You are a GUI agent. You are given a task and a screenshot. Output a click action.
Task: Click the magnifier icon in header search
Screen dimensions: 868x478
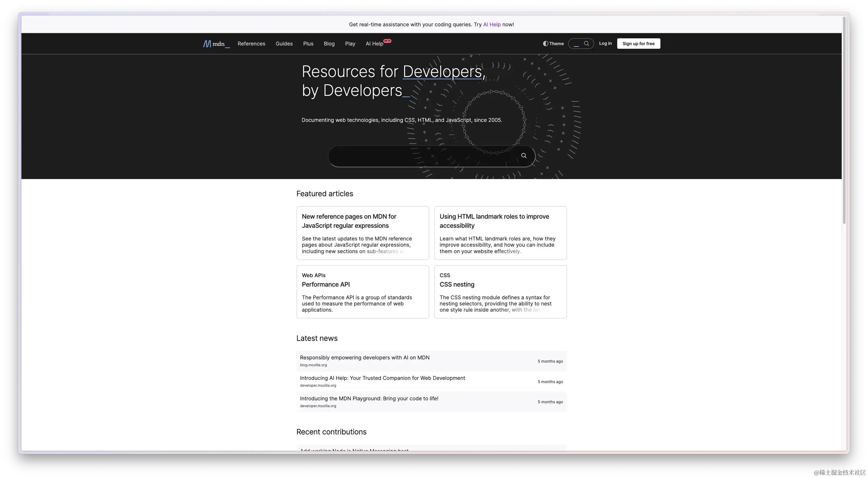coord(586,44)
